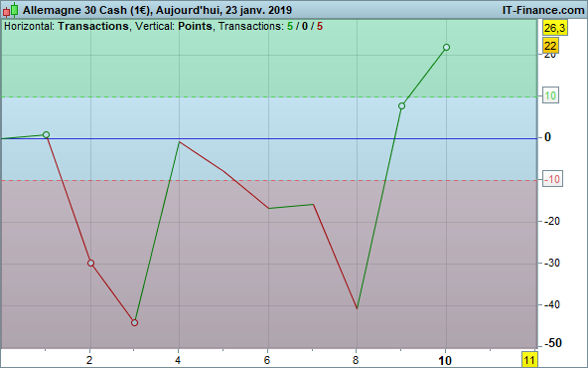Select lowest data point at transaction 3
This screenshot has height=368, width=588.
click(x=135, y=322)
